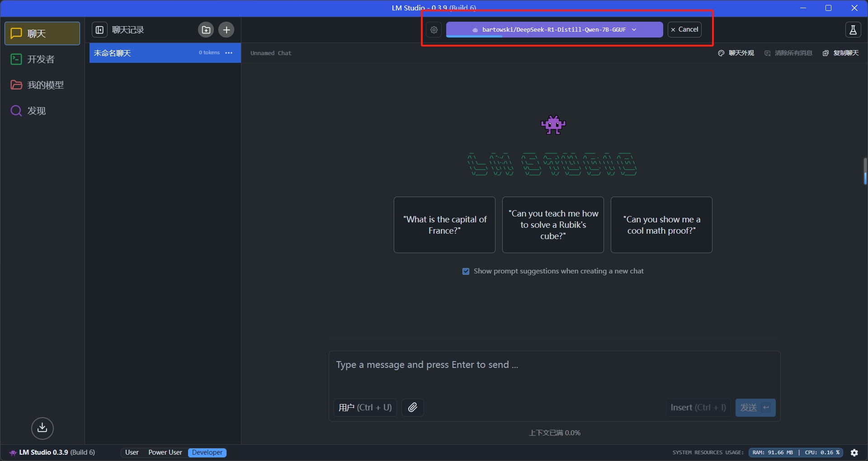Maximize the LM Studio window
The width and height of the screenshot is (868, 461).
click(829, 8)
